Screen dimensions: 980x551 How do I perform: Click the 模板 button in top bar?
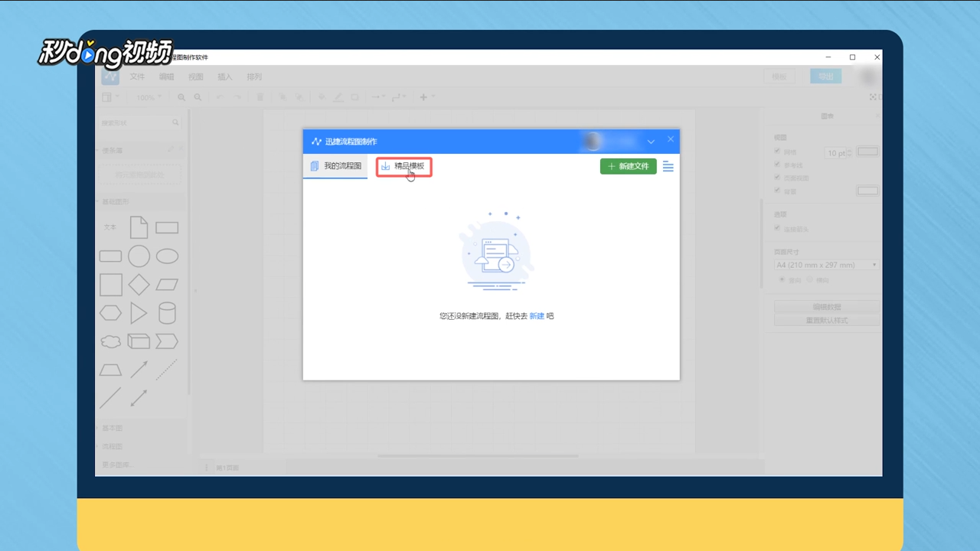coord(779,77)
